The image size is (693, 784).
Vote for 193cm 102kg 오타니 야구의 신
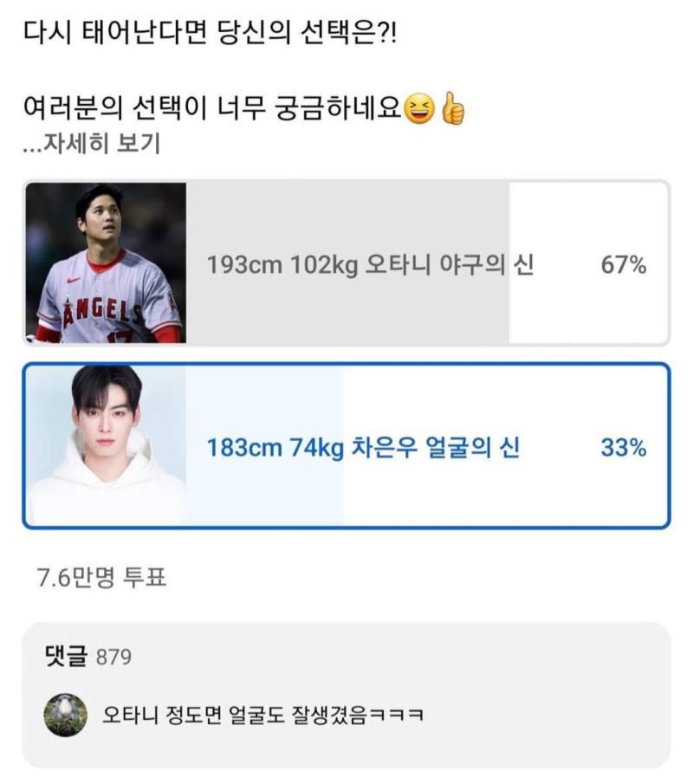370,265
